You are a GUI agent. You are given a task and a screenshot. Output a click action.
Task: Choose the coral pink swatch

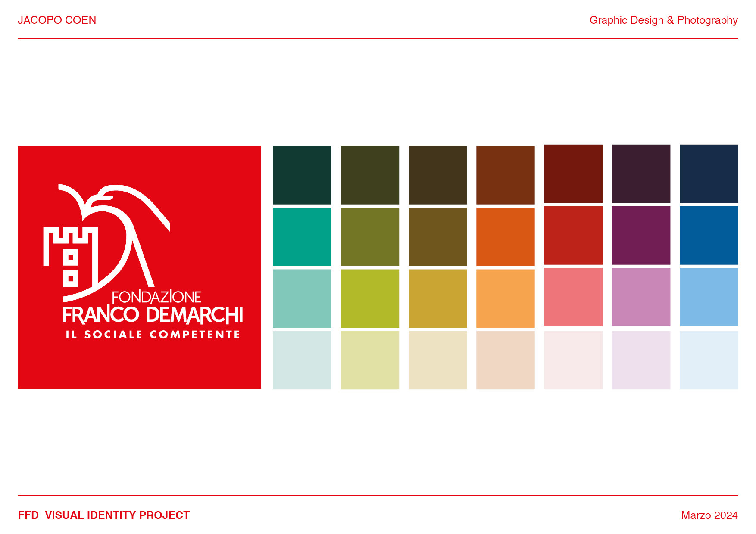[573, 297]
